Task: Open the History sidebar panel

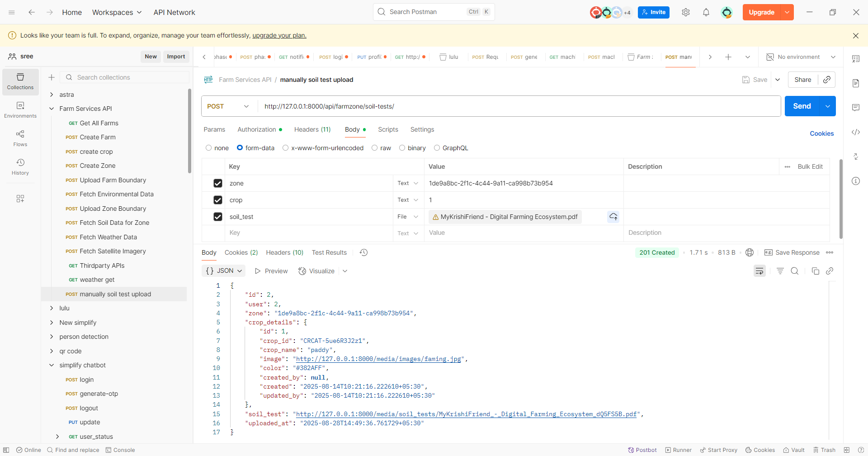Action: [x=20, y=166]
